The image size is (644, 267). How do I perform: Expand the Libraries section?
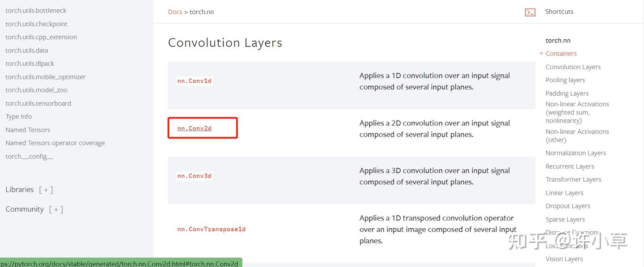click(46, 190)
